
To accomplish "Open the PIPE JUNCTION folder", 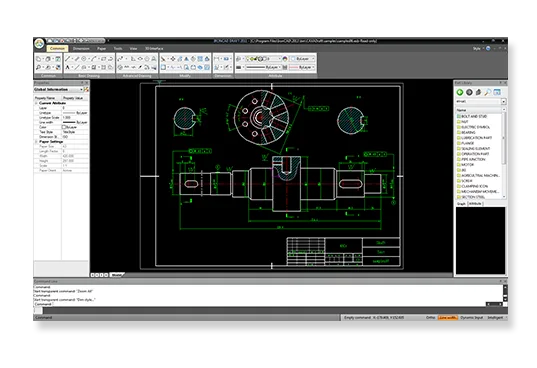I will point(471,160).
